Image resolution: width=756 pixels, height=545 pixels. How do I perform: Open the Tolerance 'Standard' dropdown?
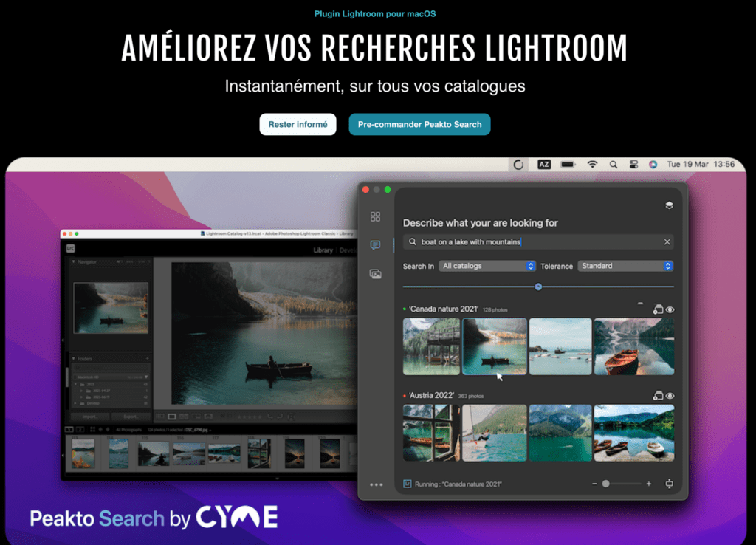pyautogui.click(x=625, y=266)
